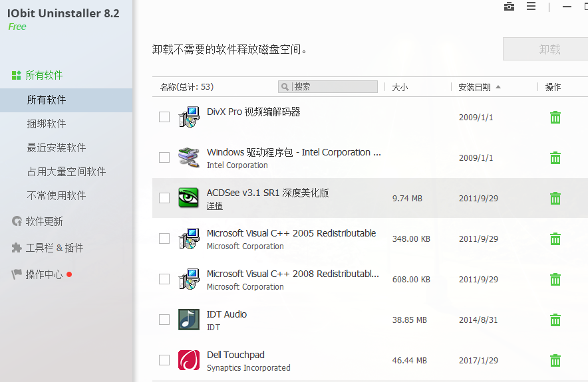Select Microsoft Visual C++ 2005 Redistributable checkbox
The image size is (588, 382).
[x=164, y=239]
